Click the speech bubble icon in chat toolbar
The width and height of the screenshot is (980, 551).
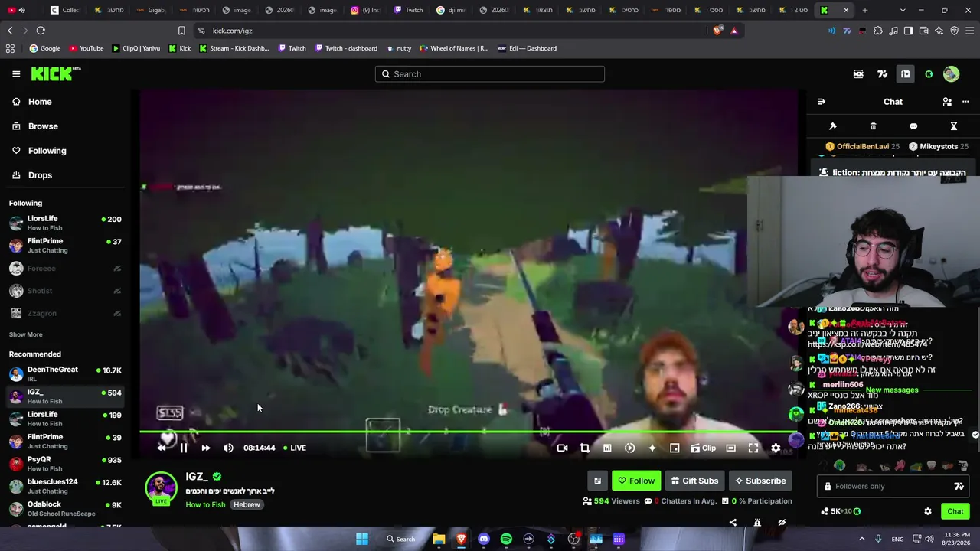click(x=913, y=126)
